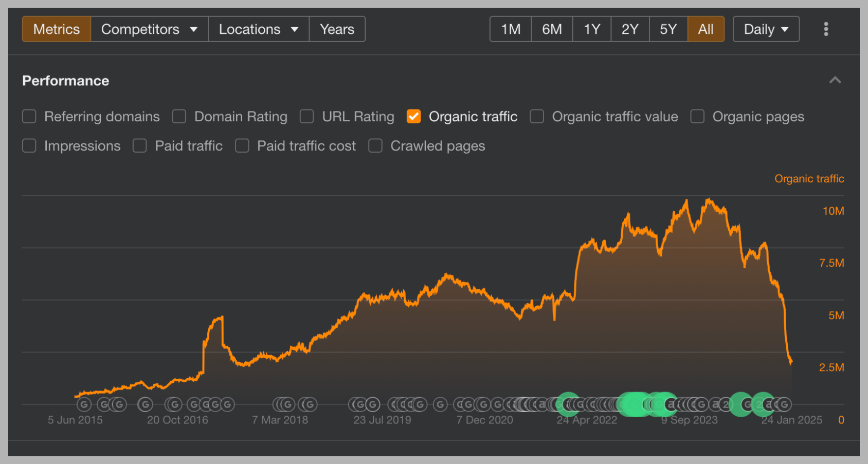Show the 2Y time range
This screenshot has width=868, height=464.
coord(630,29)
